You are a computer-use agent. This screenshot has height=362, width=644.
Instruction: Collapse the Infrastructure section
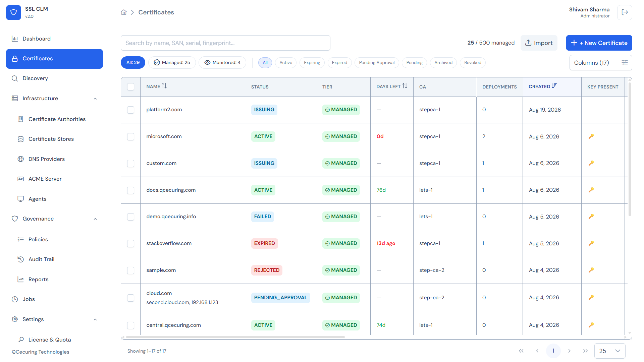95,99
